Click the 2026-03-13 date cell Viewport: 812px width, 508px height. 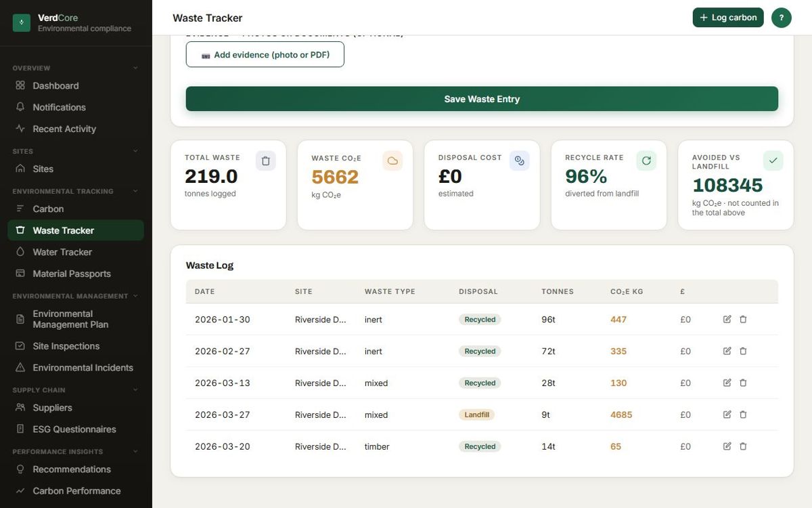tap(223, 383)
